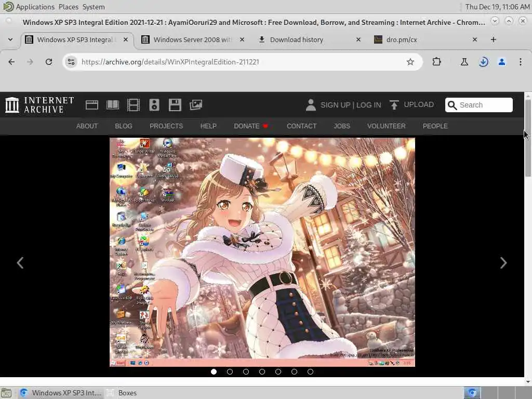
Task: Open site information icon in address bar
Action: [x=71, y=62]
